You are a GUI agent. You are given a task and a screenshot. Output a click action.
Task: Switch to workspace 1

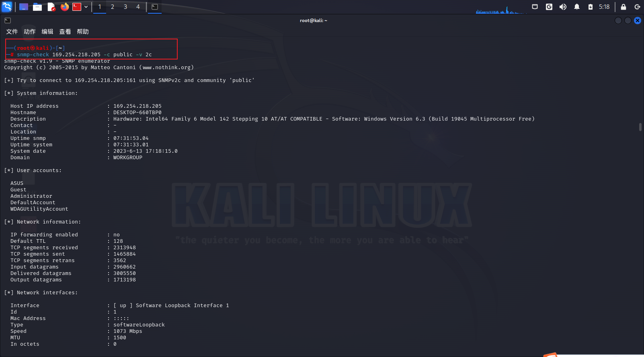100,7
